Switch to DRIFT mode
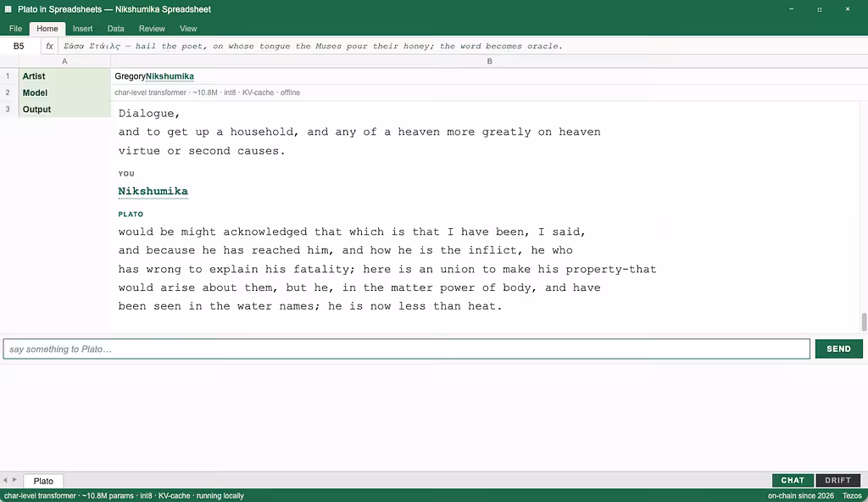The width and height of the screenshot is (868, 502). pos(838,481)
